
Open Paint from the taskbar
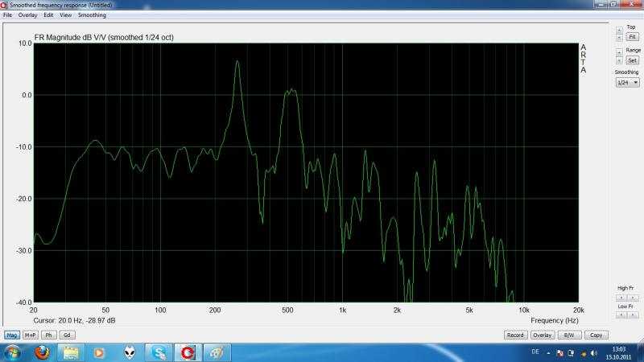click(x=217, y=352)
